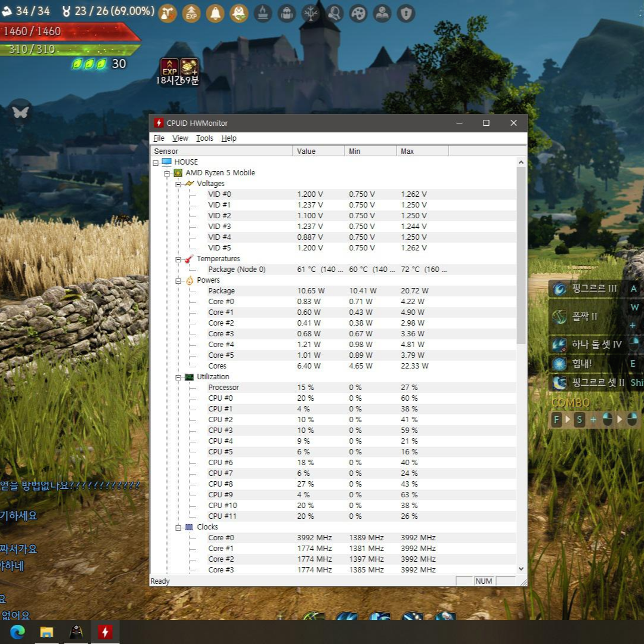Image resolution: width=644 pixels, height=644 pixels.
Task: Click the 하나 둘 셋 IV skill icon
Action: point(559,344)
